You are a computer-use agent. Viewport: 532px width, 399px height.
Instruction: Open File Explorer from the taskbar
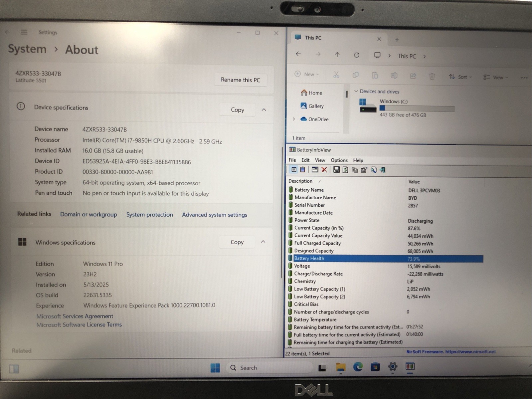click(x=340, y=367)
